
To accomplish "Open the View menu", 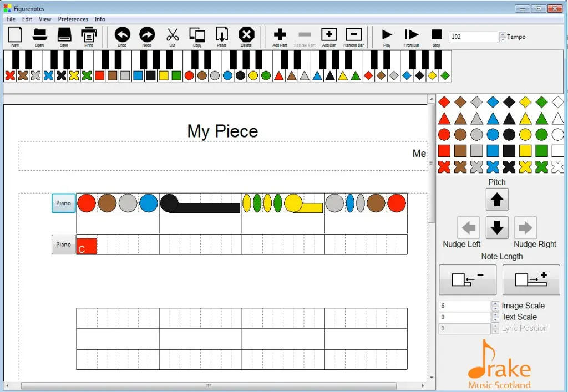I will (45, 19).
